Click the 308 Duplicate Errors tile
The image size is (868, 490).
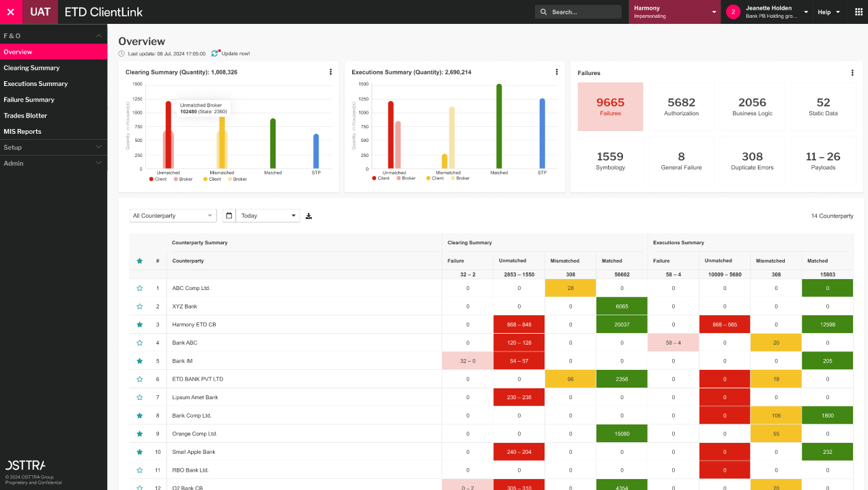point(752,160)
